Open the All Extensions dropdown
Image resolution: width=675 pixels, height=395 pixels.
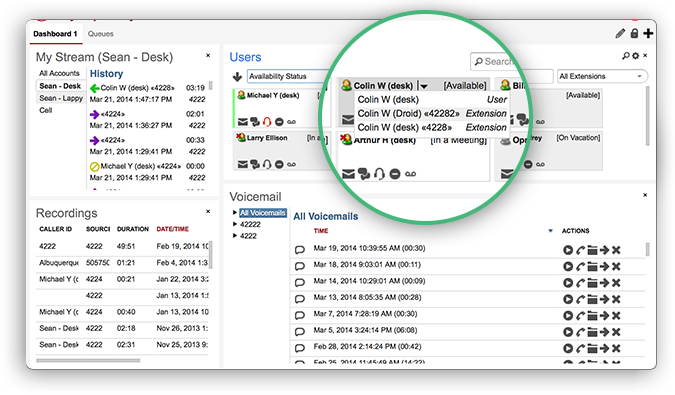602,76
